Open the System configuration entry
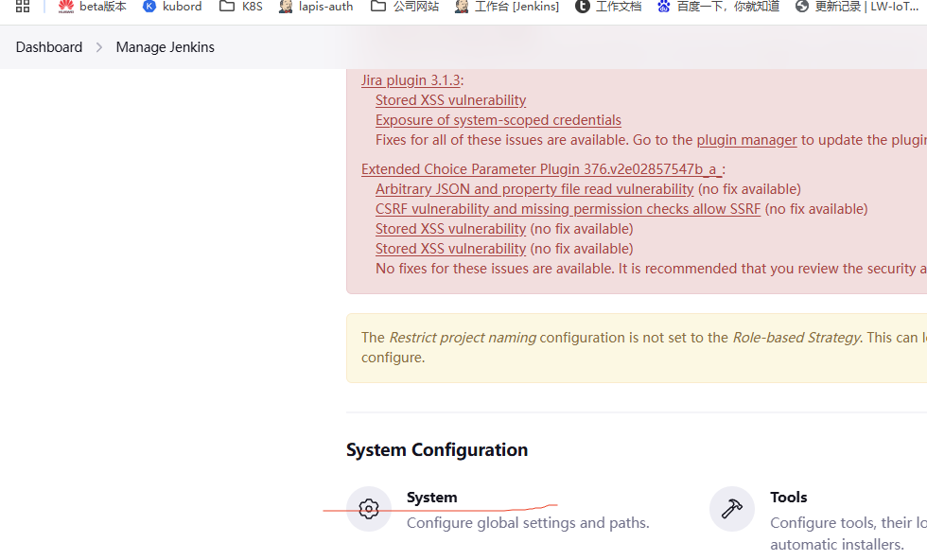This screenshot has height=560, width=927. [498, 509]
